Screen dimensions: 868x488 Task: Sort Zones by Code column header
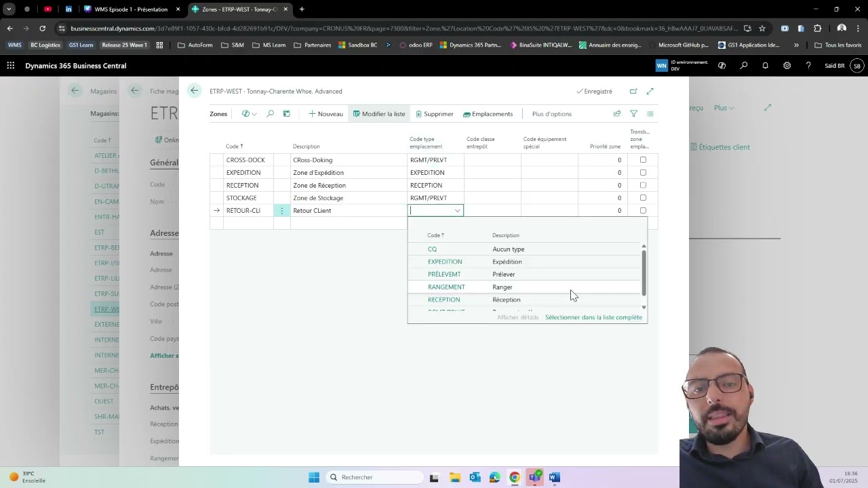point(235,146)
